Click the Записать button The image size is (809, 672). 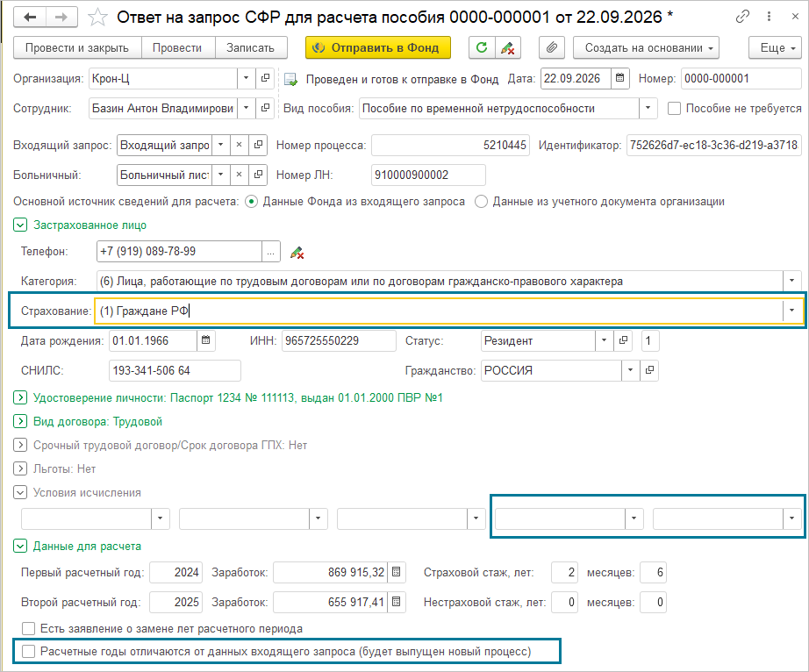tap(250, 48)
